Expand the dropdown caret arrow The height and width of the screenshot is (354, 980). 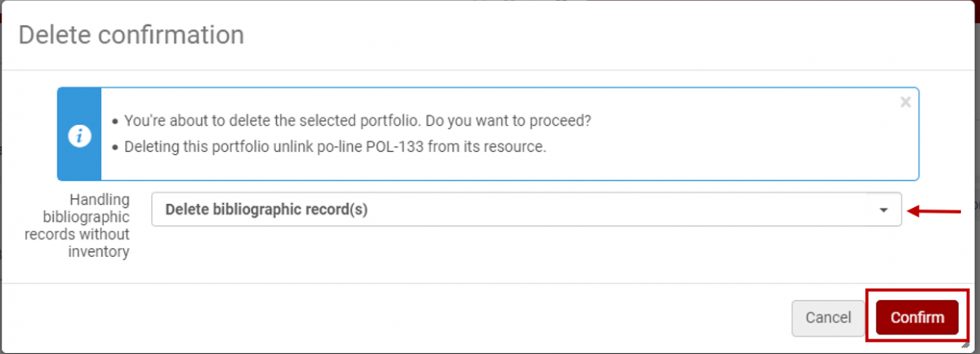(883, 210)
